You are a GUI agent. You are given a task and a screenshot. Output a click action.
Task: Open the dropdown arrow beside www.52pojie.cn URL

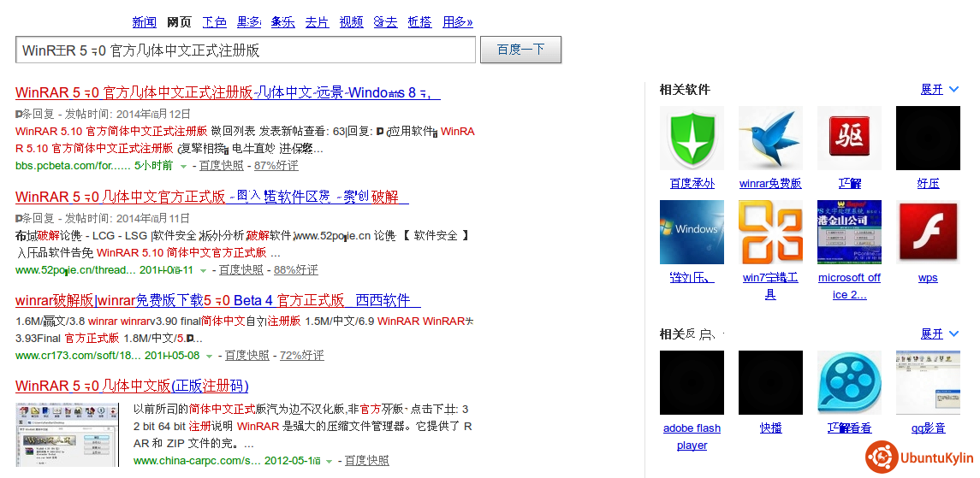click(203, 271)
